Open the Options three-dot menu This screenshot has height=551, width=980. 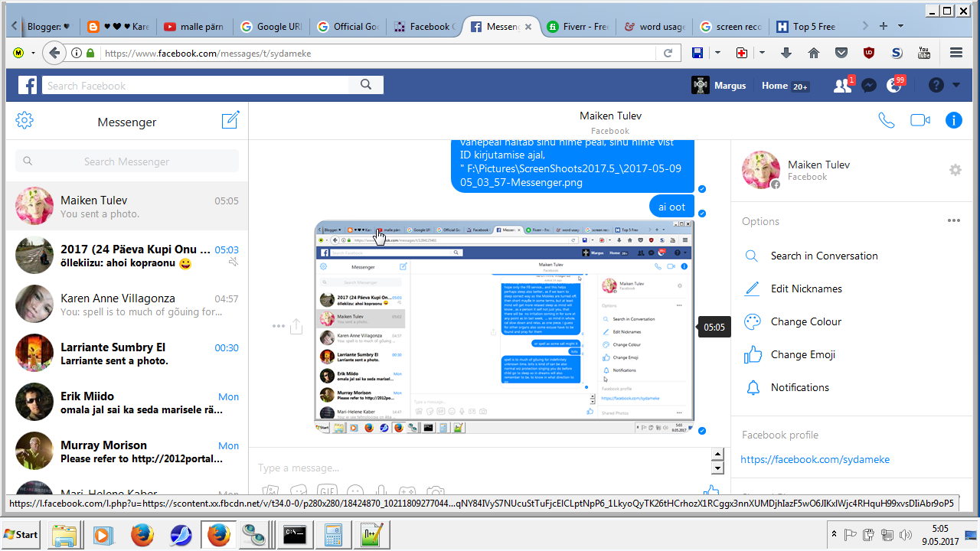953,220
